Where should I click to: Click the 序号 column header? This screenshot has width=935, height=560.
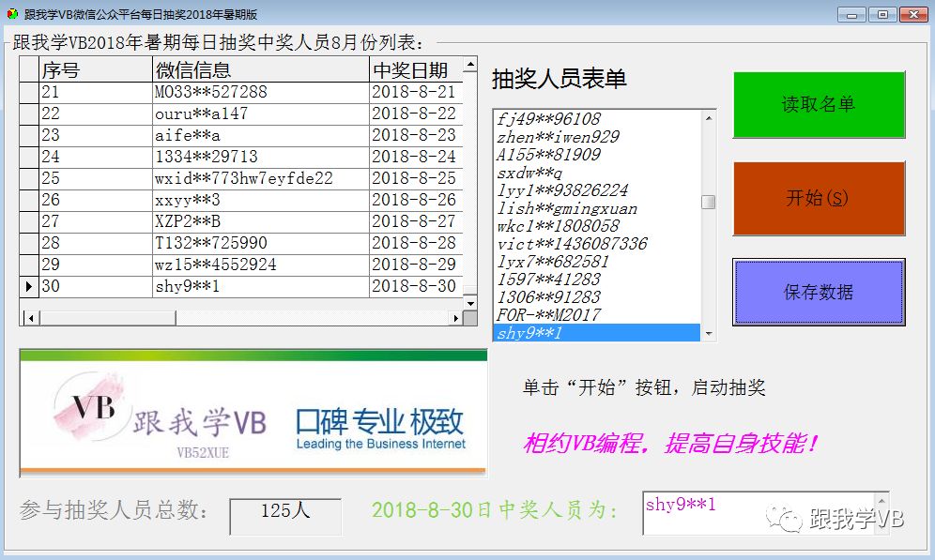tap(96, 69)
